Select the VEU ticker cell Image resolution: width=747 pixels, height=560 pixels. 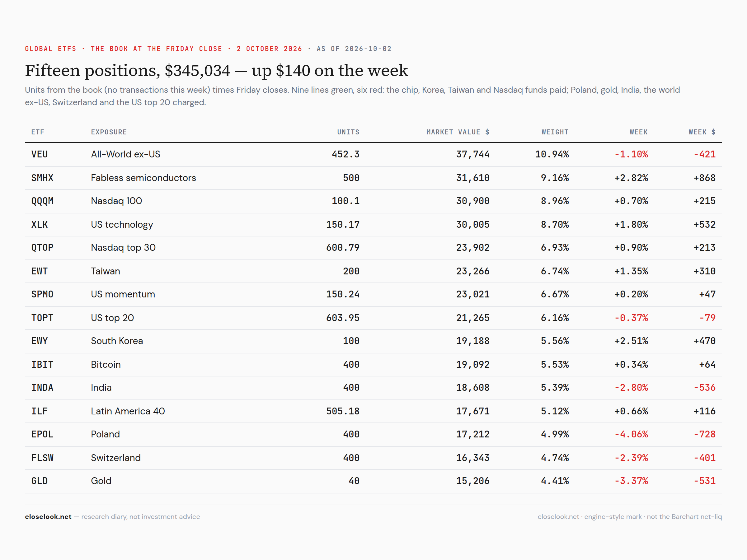click(x=40, y=154)
